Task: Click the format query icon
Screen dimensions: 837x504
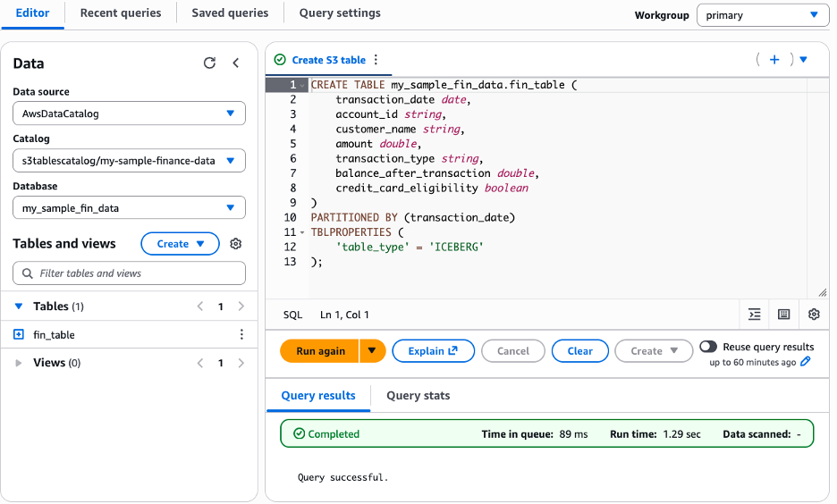Action: [x=754, y=315]
